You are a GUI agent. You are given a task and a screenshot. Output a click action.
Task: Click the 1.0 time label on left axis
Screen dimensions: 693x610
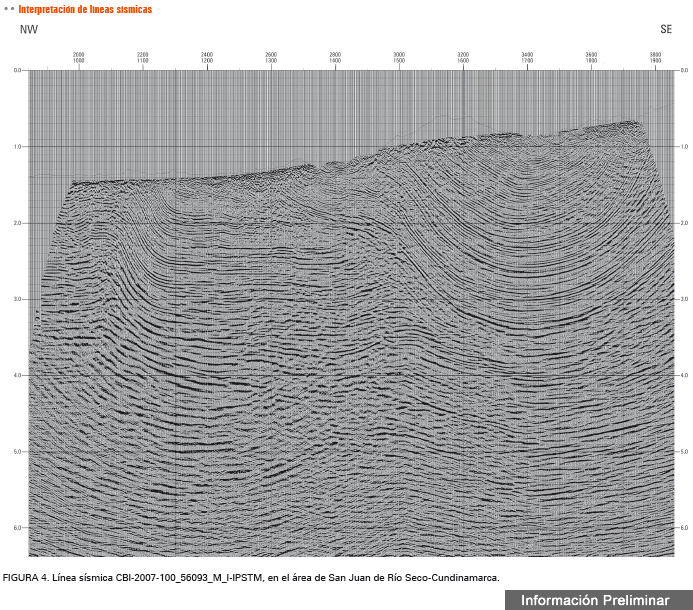coord(18,147)
